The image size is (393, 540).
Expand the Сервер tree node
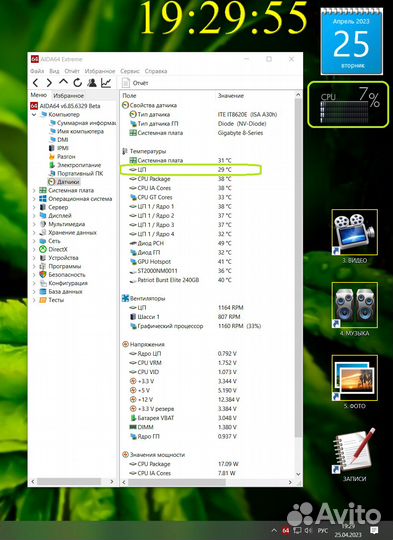point(34,207)
